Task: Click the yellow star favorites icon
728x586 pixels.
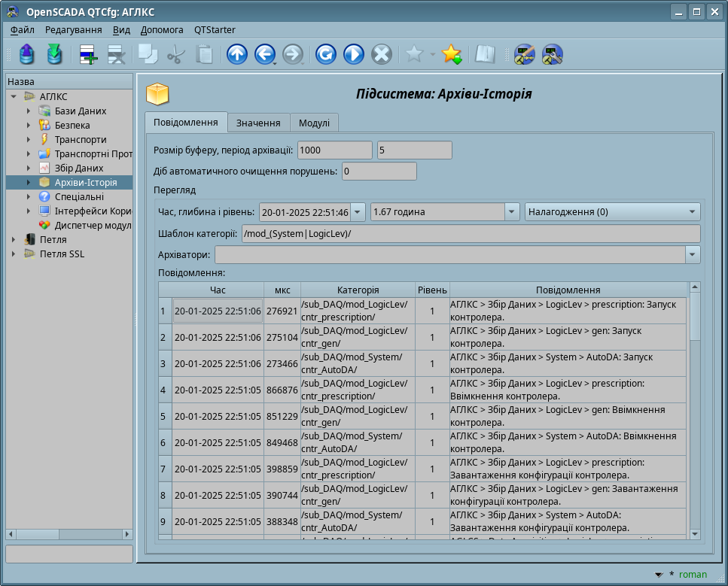Action: click(451, 54)
